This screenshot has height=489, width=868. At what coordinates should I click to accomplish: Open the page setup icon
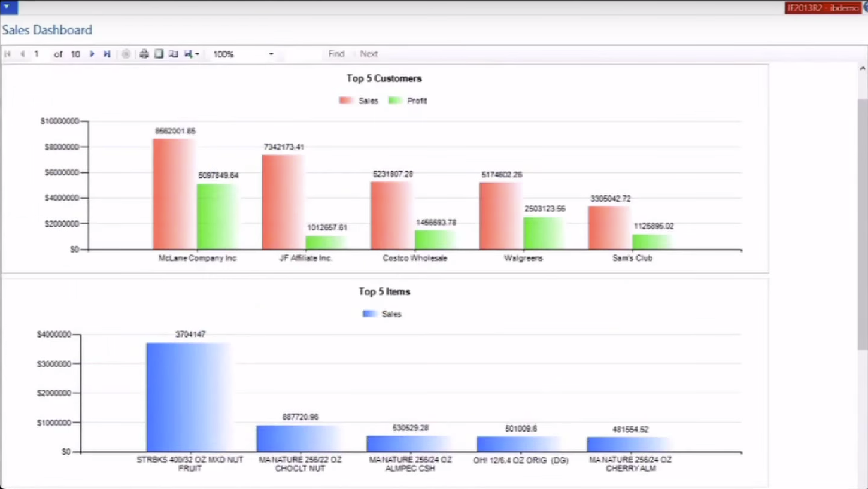pyautogui.click(x=173, y=54)
